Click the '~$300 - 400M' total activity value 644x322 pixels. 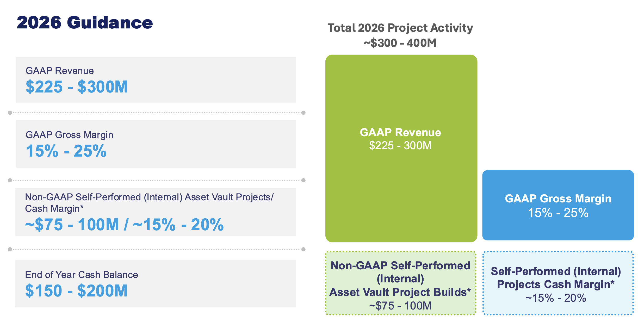point(400,43)
